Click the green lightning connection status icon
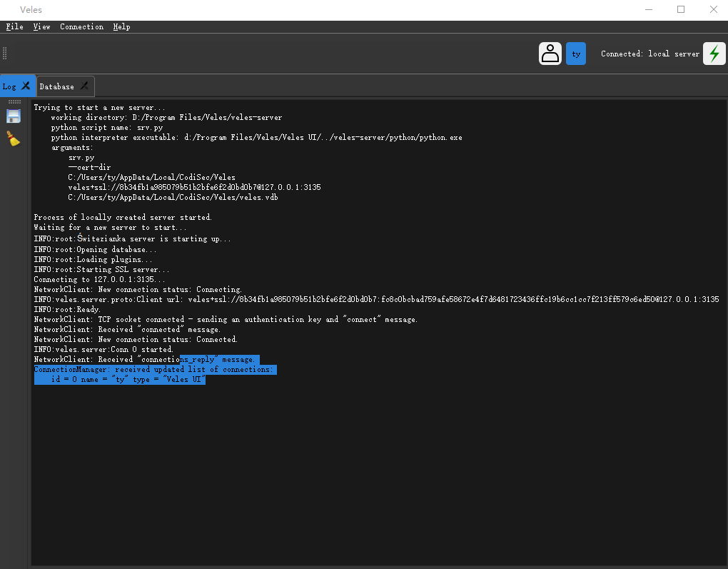This screenshot has height=569, width=728. (x=714, y=54)
